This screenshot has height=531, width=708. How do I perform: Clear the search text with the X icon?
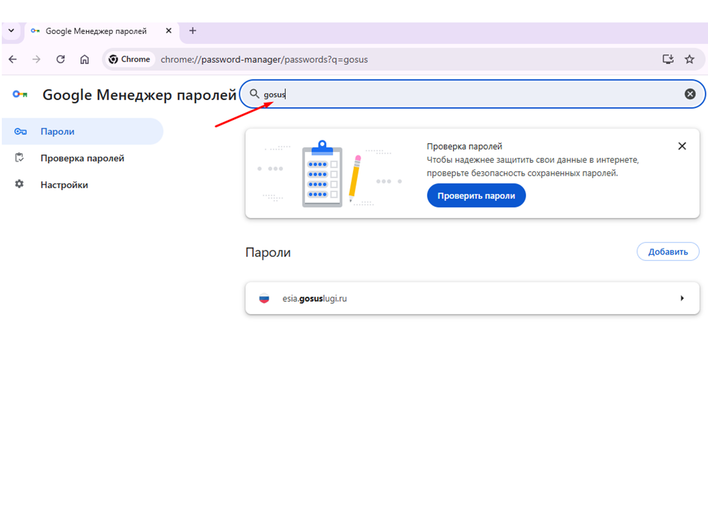point(689,94)
